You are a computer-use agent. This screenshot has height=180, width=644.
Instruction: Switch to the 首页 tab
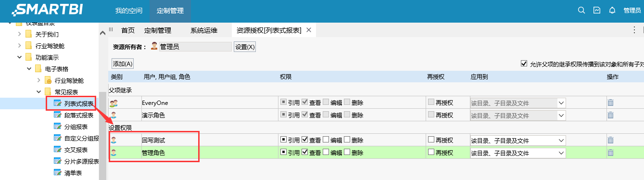coord(128,30)
